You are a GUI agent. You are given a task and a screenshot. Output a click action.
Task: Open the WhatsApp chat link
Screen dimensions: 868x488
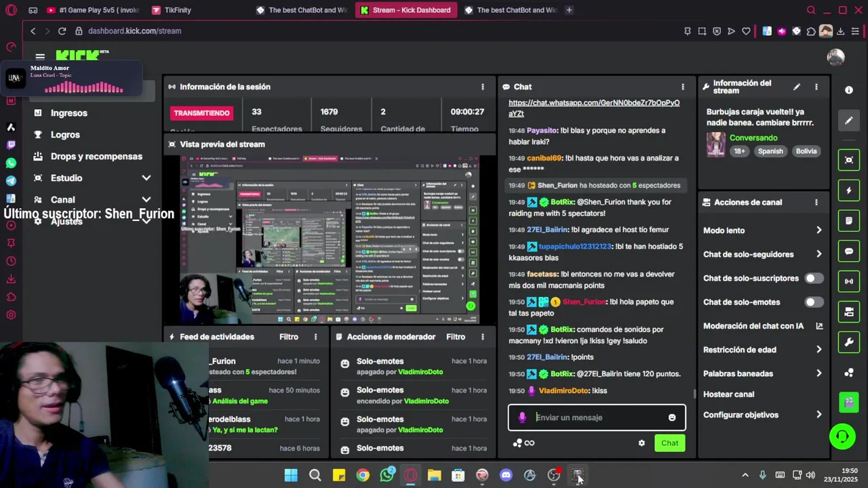(x=594, y=108)
